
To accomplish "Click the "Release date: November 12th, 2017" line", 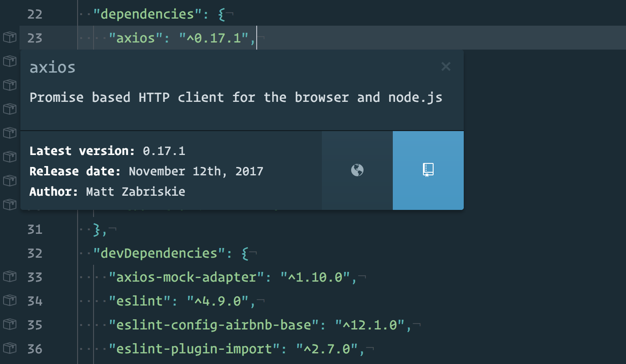I will pos(146,171).
